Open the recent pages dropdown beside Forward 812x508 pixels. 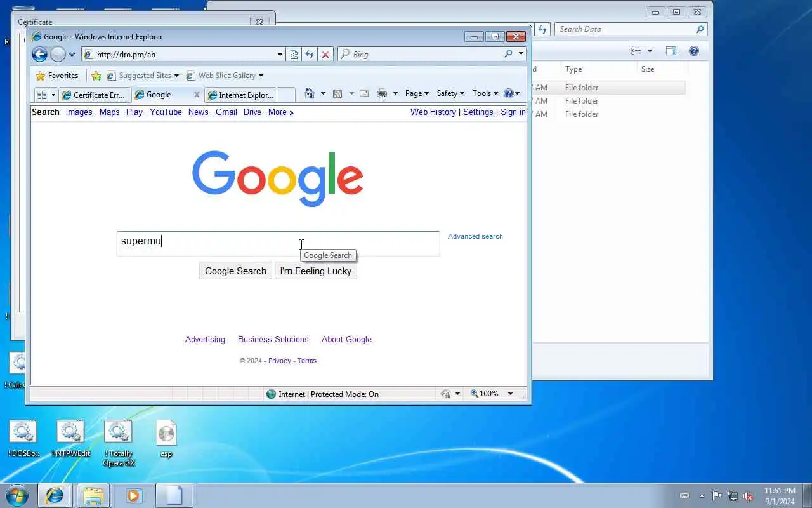pos(72,55)
